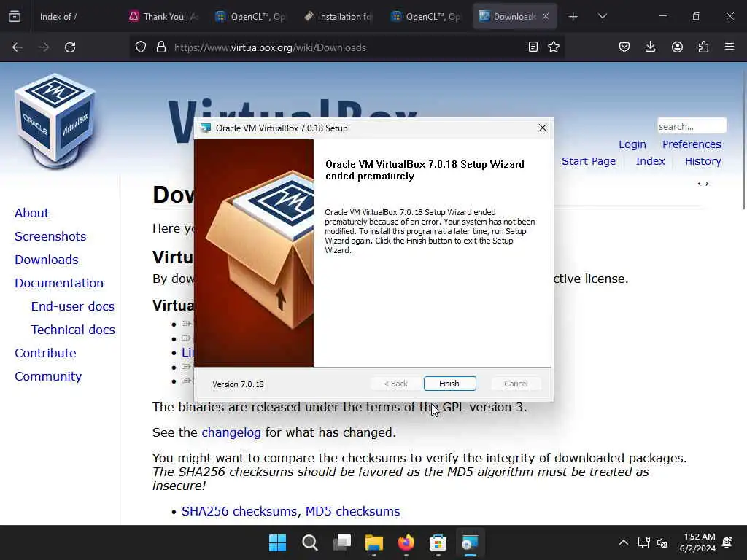Click the padlock site information icon
This screenshot has height=560, width=747.
pos(161,47)
